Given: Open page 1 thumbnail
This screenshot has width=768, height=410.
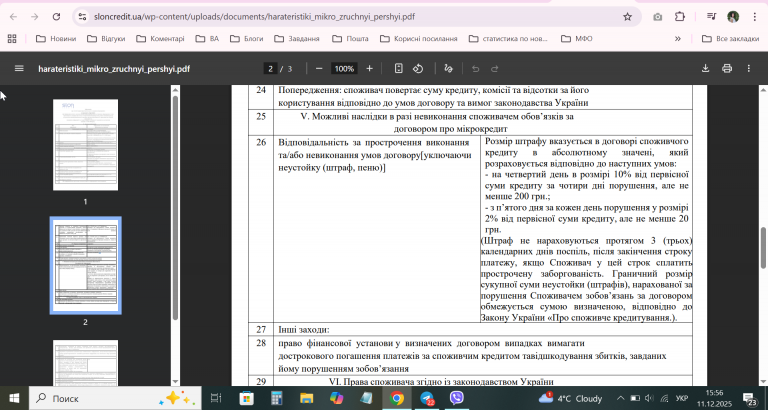Looking at the screenshot, I should point(85,145).
